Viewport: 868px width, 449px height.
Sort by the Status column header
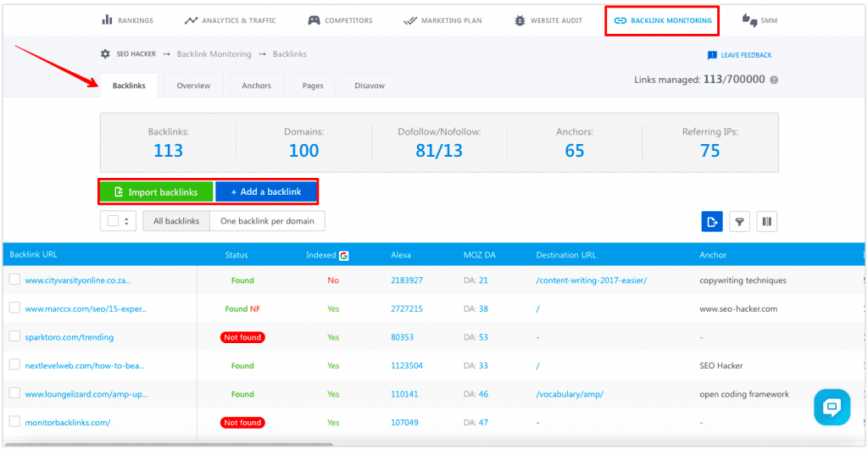[236, 255]
